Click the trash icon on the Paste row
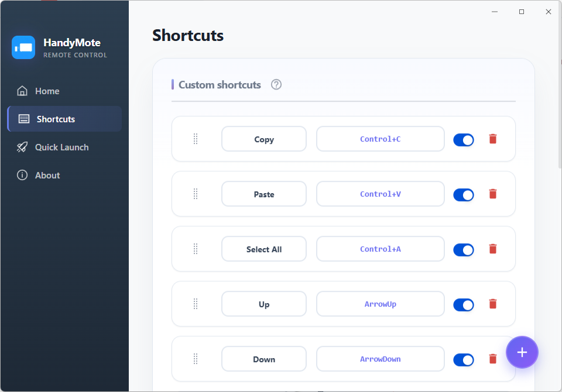Image resolution: width=562 pixels, height=392 pixels. pyautogui.click(x=492, y=194)
